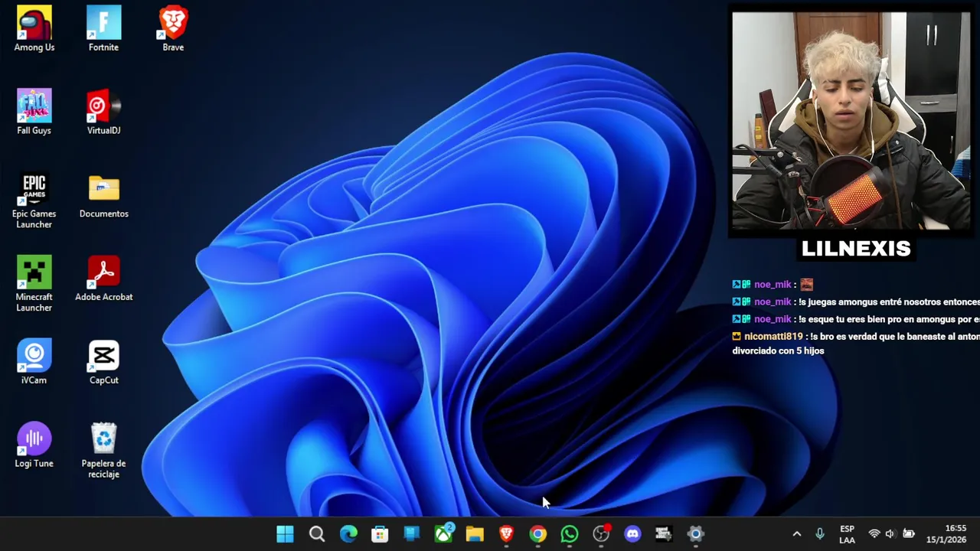Select the Adobe Acrobat desktop shortcut
The height and width of the screenshot is (551, 980).
tap(103, 279)
